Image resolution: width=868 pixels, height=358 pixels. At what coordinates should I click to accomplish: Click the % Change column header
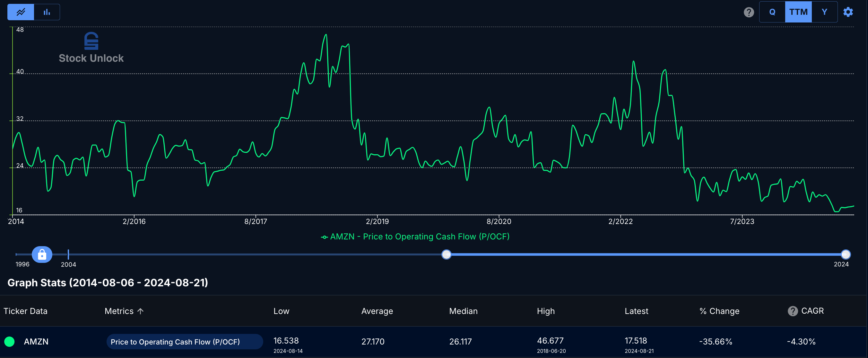[x=719, y=311]
